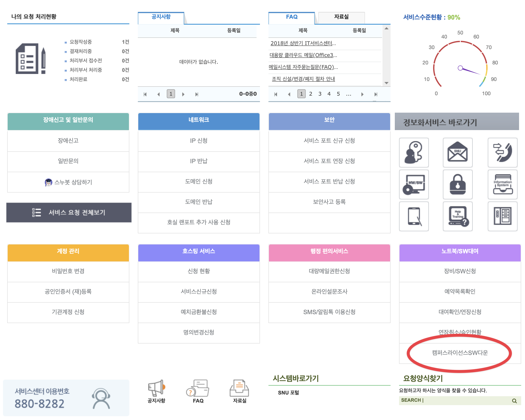The height and width of the screenshot is (420, 525).
Task: Open the padlock security shortcut icon
Action: [x=458, y=184]
